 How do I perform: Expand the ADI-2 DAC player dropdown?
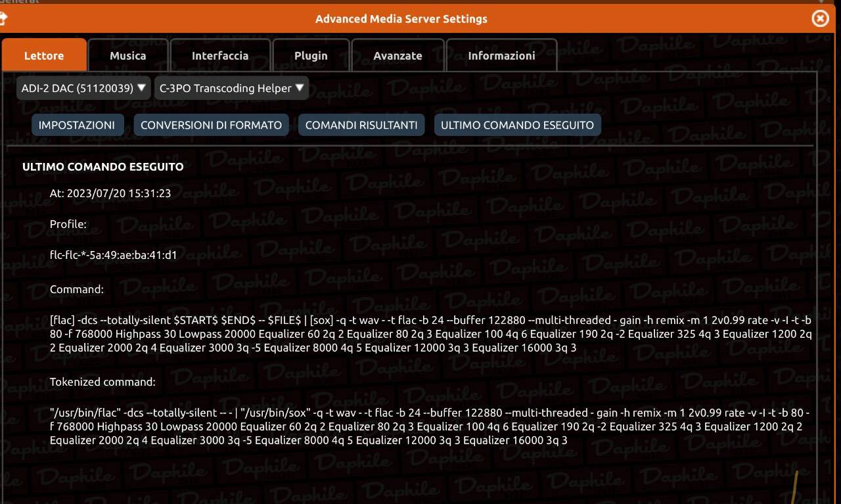click(83, 88)
